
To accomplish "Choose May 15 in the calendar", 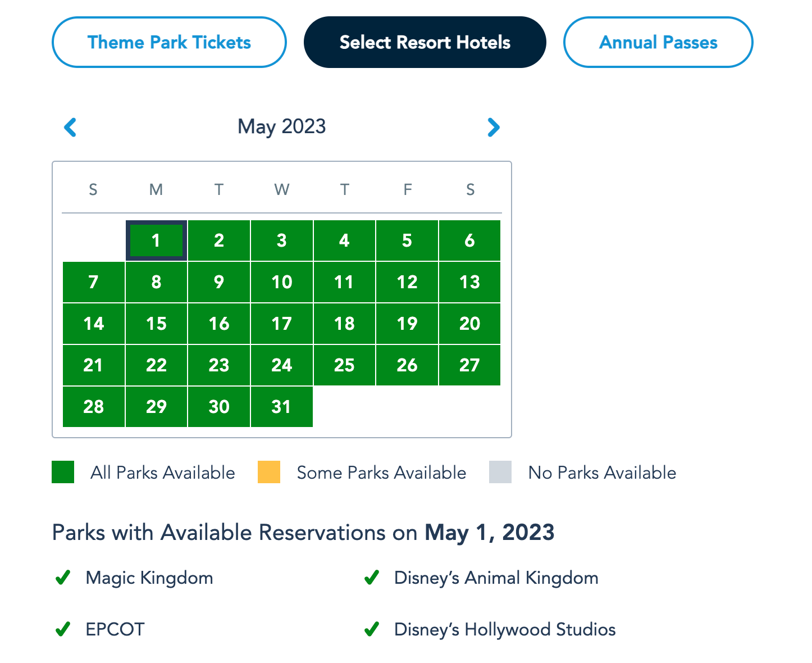I will coord(156,324).
